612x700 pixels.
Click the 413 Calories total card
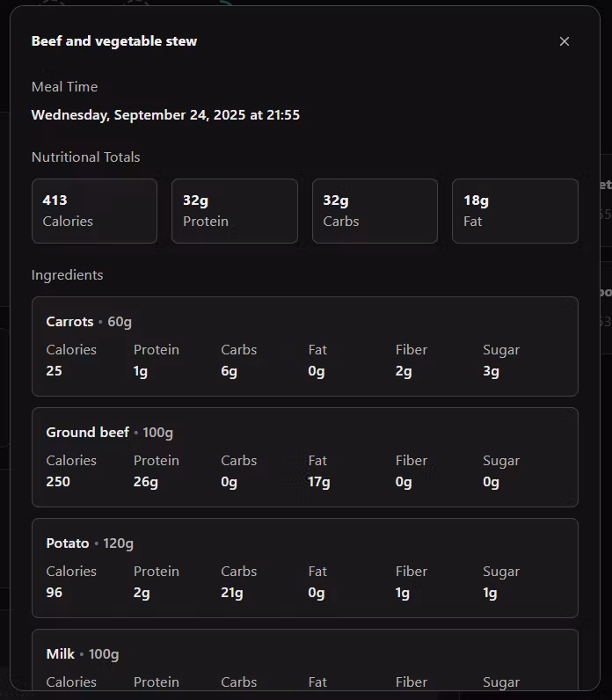94,211
